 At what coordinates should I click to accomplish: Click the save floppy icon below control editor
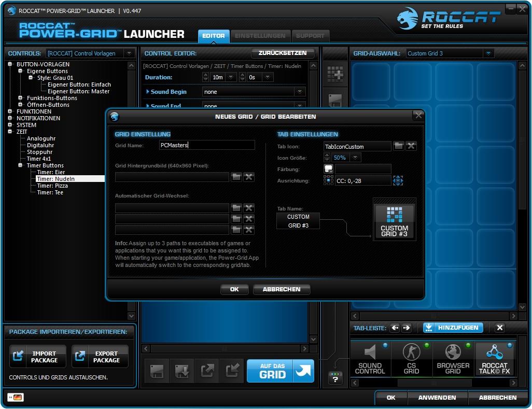tap(157, 371)
